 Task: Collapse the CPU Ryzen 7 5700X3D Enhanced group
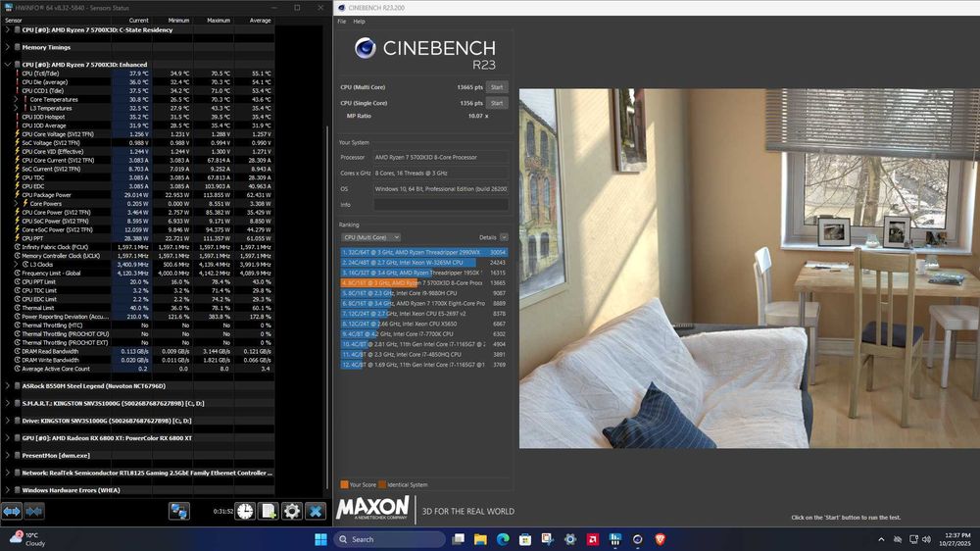[8, 65]
